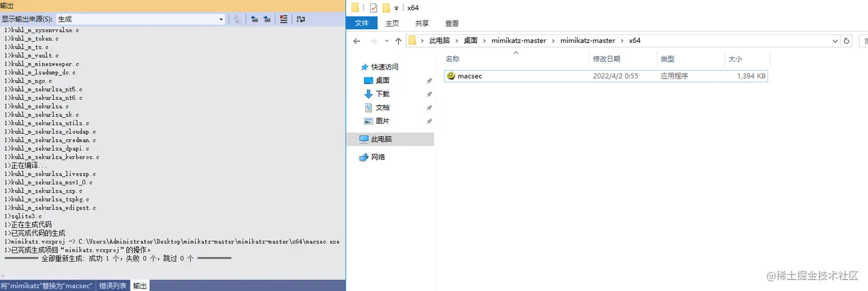Click 此电脑 in the address breadcrumb
The width and height of the screenshot is (868, 291).
point(440,41)
